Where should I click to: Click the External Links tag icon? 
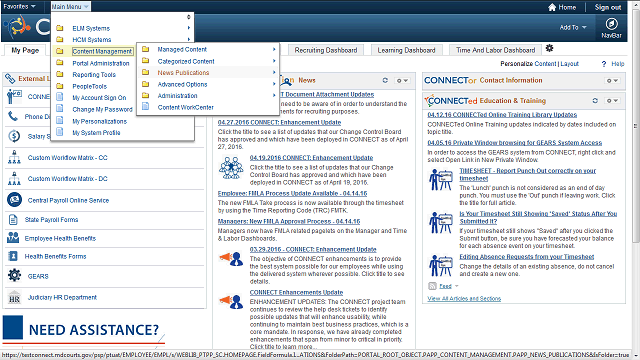(x=10, y=78)
